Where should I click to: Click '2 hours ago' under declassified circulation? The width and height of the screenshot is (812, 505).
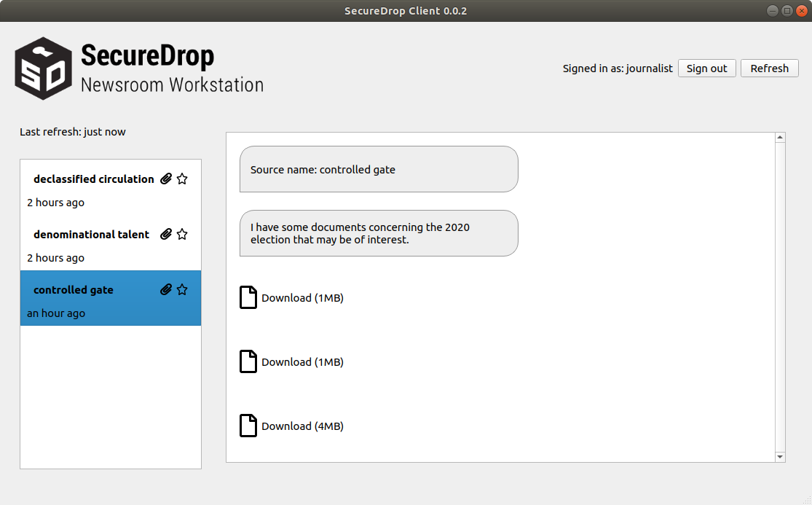pos(55,203)
